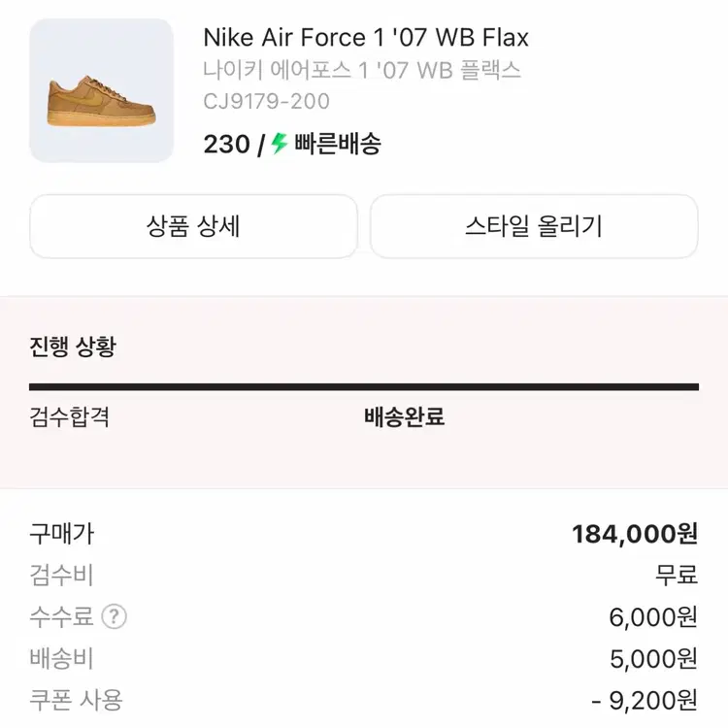The image size is (728, 728).
Task: Click the Nike Air Force 1 '07 WB Flax title
Action: pyautogui.click(x=366, y=38)
